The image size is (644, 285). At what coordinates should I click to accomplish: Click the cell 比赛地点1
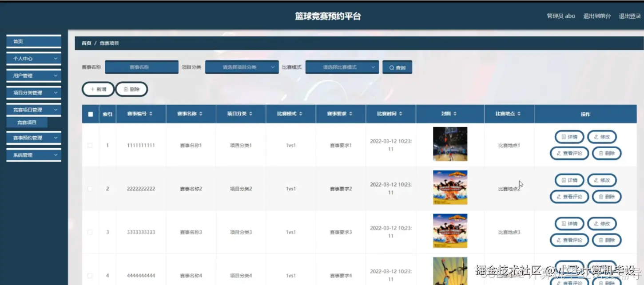click(x=509, y=145)
